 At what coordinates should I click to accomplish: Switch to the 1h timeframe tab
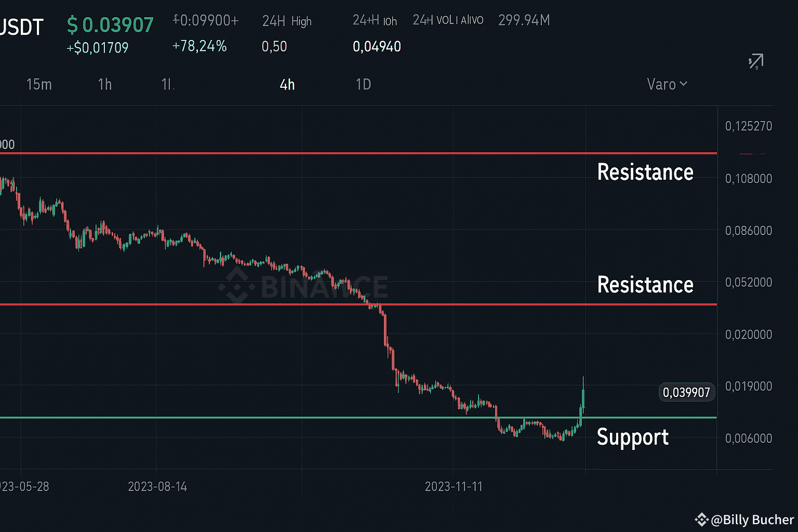click(x=105, y=84)
